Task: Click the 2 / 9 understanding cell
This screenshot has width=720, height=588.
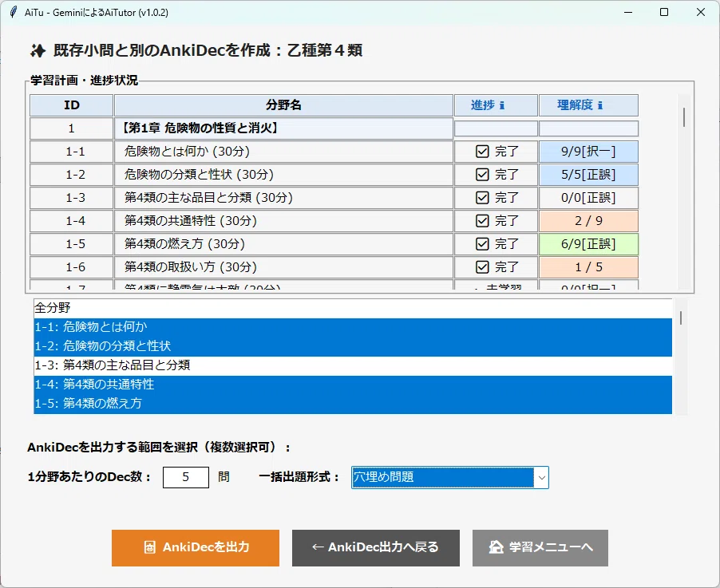Action: coord(588,221)
